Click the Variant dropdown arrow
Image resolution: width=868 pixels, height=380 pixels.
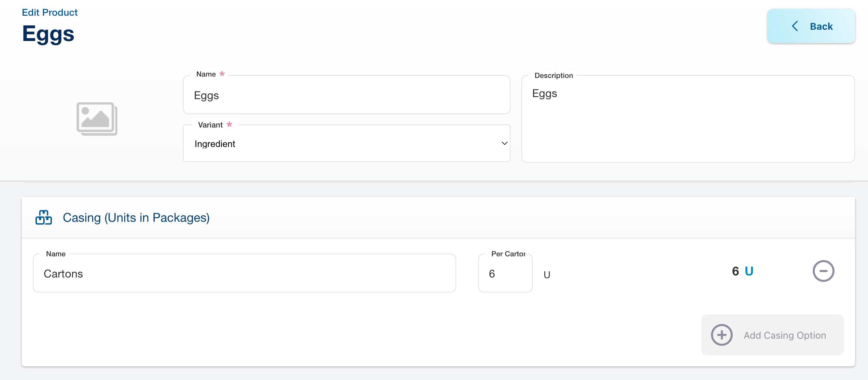tap(504, 144)
